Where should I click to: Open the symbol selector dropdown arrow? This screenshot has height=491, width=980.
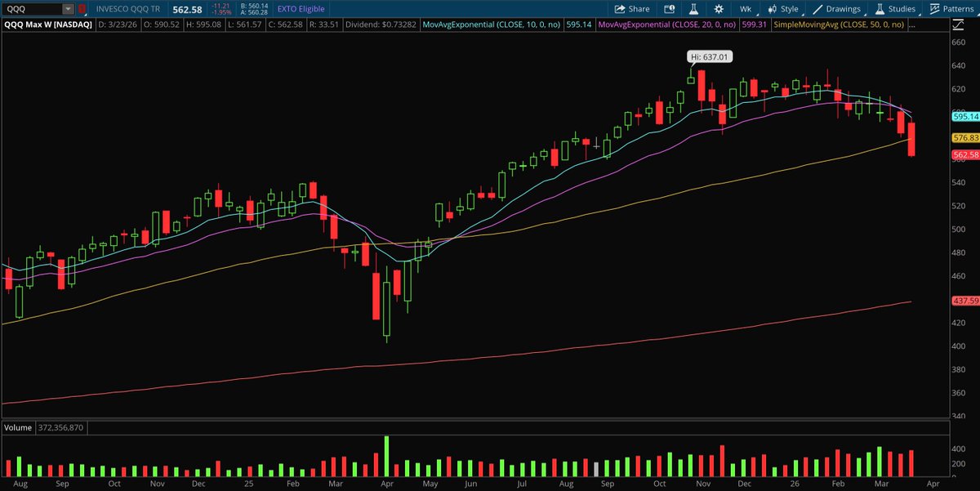tap(69, 8)
